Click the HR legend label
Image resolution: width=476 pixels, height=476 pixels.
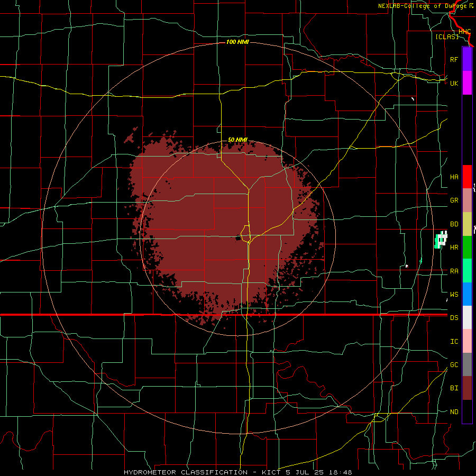[x=454, y=248]
